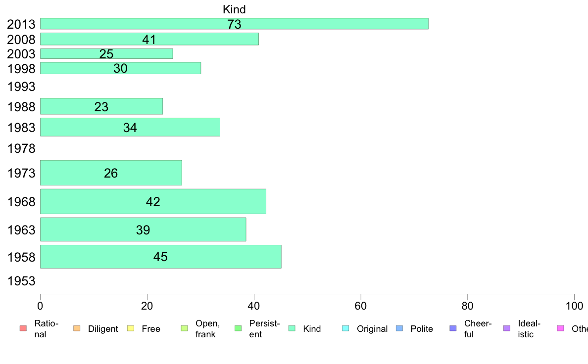
Task: Select the 1993 year axis label
Action: pos(21,87)
